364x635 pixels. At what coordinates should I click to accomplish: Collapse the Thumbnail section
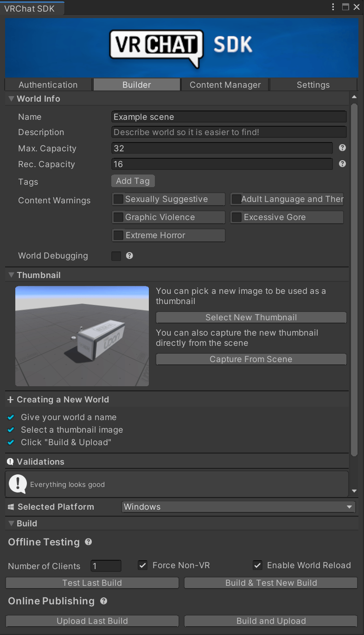[x=11, y=275]
